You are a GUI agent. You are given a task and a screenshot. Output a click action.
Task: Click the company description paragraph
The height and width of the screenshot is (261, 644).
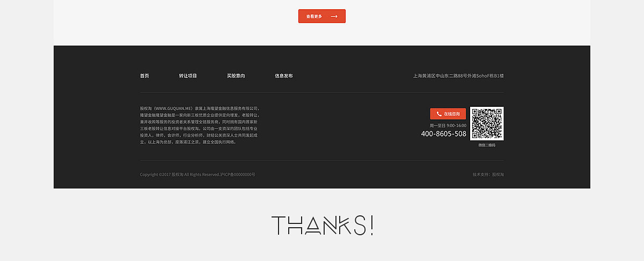200,125
